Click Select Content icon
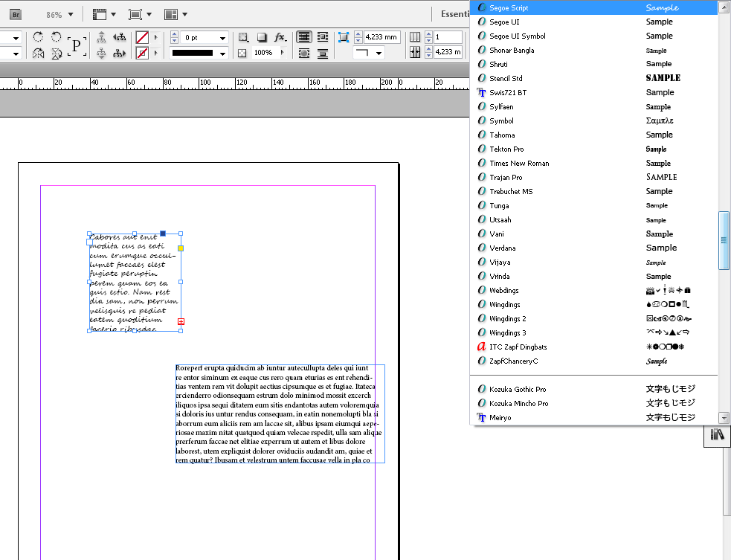 pos(101,53)
